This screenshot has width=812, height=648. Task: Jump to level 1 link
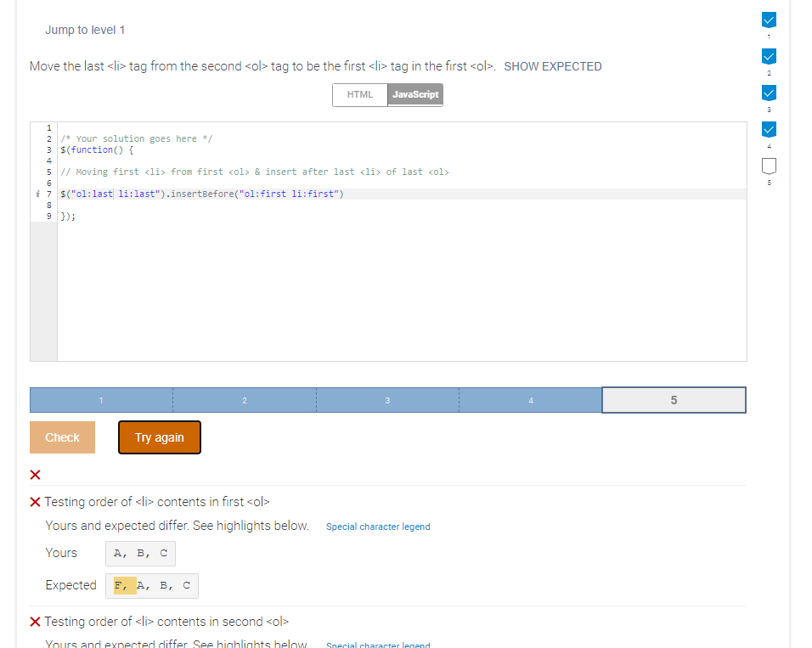tap(85, 30)
